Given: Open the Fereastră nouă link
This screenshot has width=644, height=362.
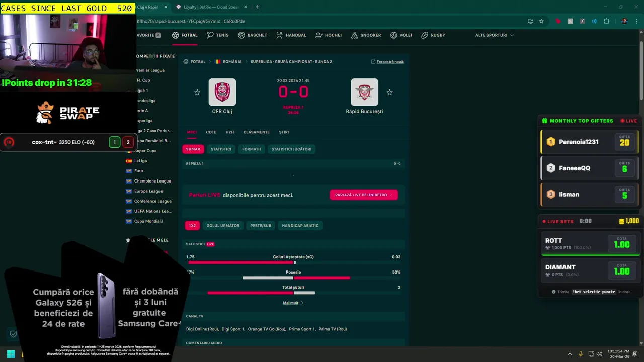Looking at the screenshot, I should (387, 62).
